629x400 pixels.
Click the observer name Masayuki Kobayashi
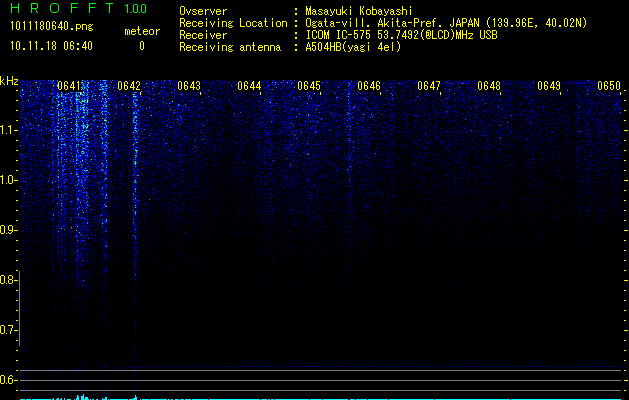point(359,11)
